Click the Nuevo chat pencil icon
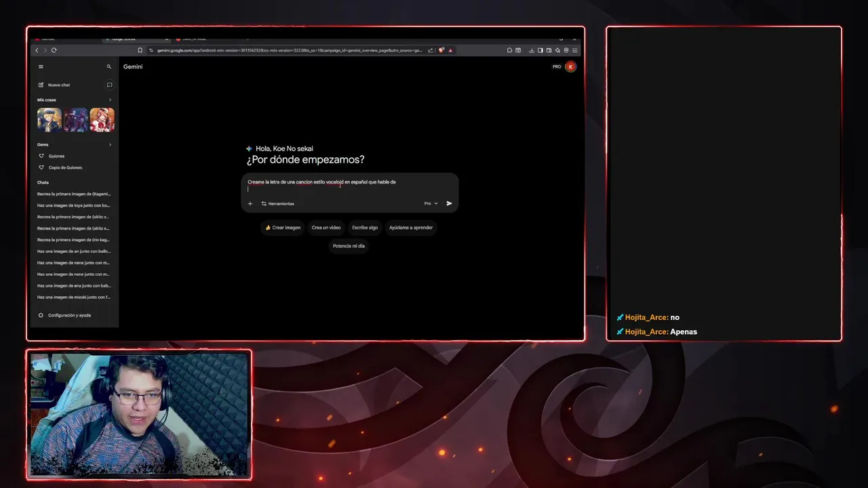Viewport: 868px width, 488px height. point(41,85)
